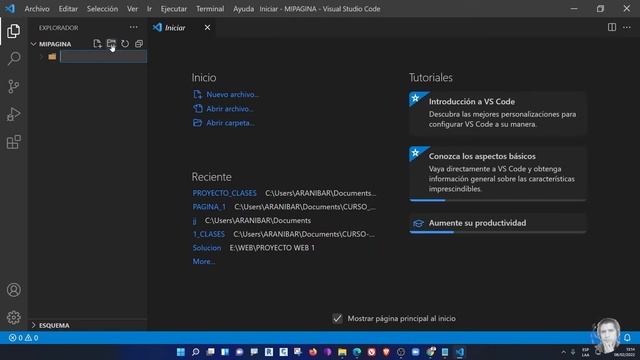Open the Ver menu
This screenshot has height=360, width=640.
click(132, 9)
